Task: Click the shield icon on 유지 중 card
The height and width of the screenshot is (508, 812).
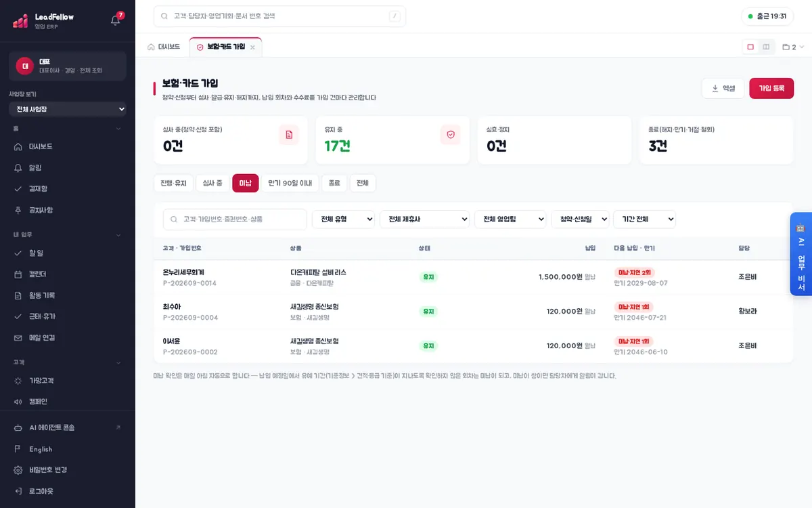Action: tap(451, 135)
